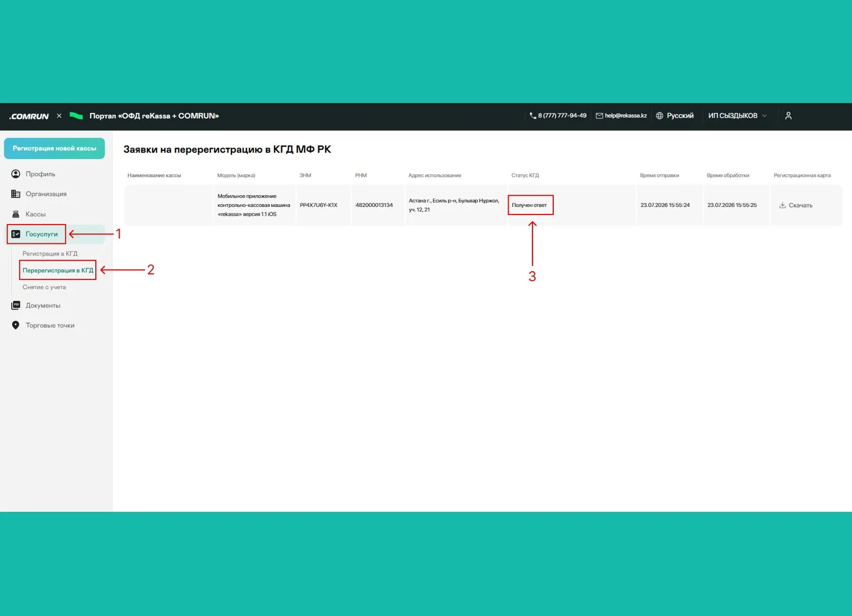This screenshot has width=852, height=616.
Task: Click the send time 23.07.2026 15:55:24
Action: [x=665, y=205]
